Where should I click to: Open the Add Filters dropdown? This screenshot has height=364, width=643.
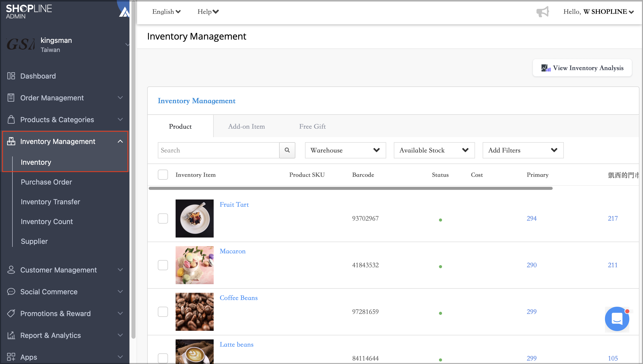pyautogui.click(x=523, y=150)
